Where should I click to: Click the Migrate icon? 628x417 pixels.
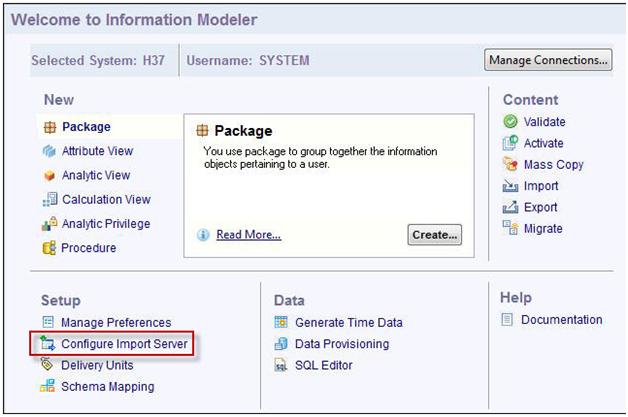point(510,228)
